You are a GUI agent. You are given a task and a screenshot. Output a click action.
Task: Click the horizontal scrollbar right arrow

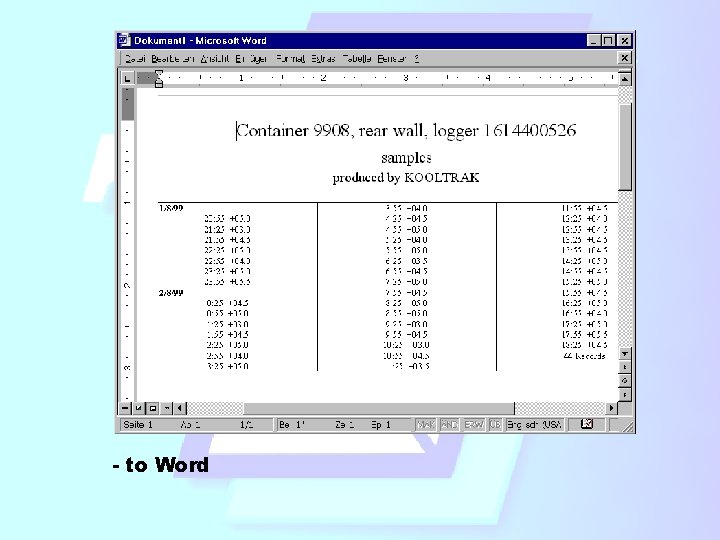[x=611, y=408]
